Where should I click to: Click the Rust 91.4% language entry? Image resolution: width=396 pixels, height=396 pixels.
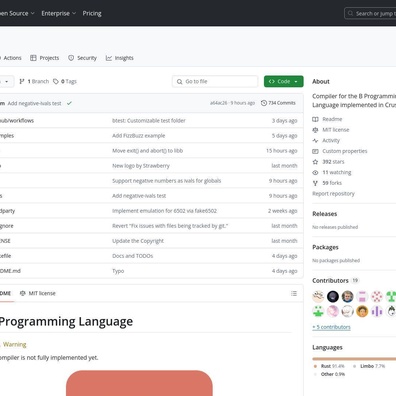329,366
